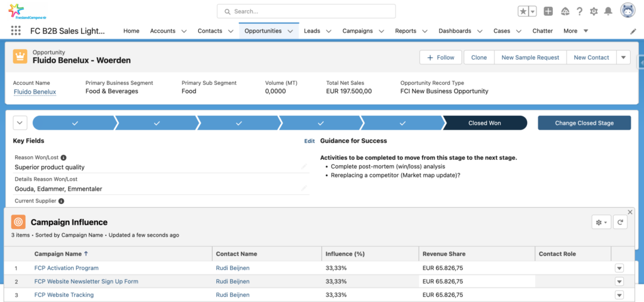Open the help question mark icon
Image resolution: width=644 pixels, height=302 pixels.
(579, 11)
